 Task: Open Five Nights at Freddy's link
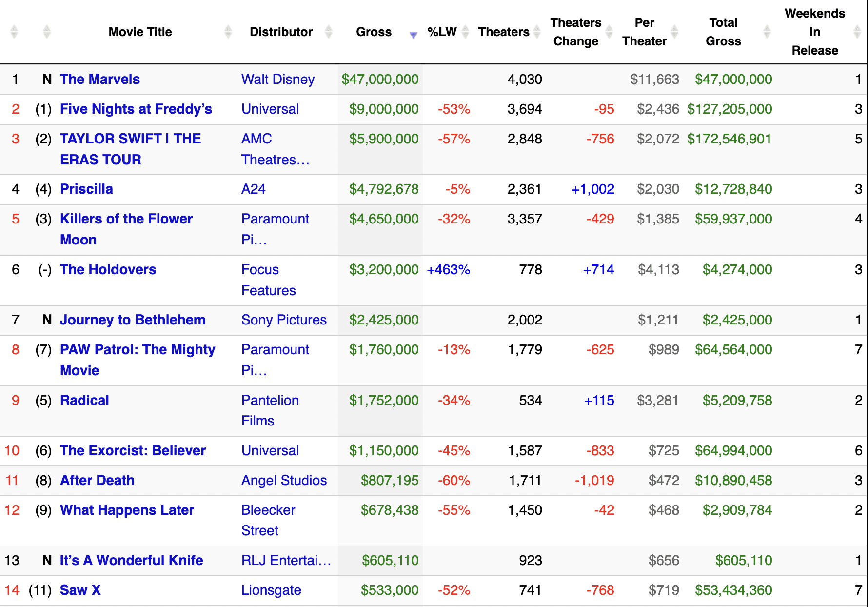pyautogui.click(x=136, y=109)
